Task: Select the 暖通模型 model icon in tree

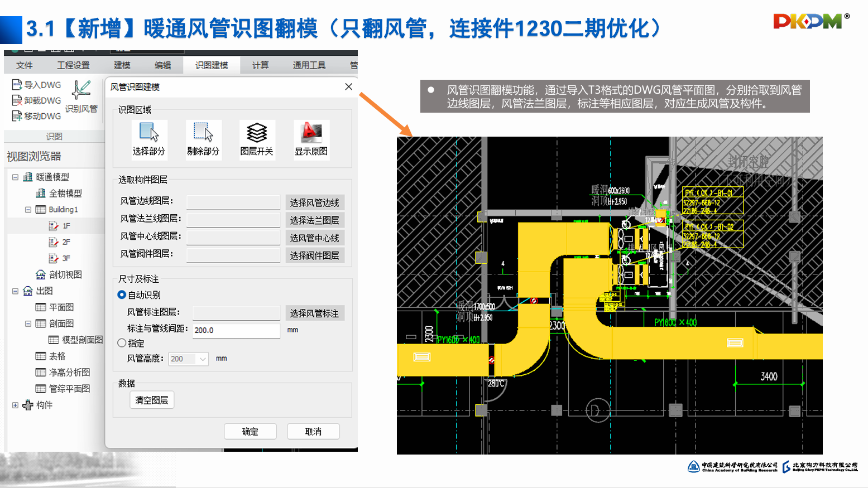Action: point(28,177)
